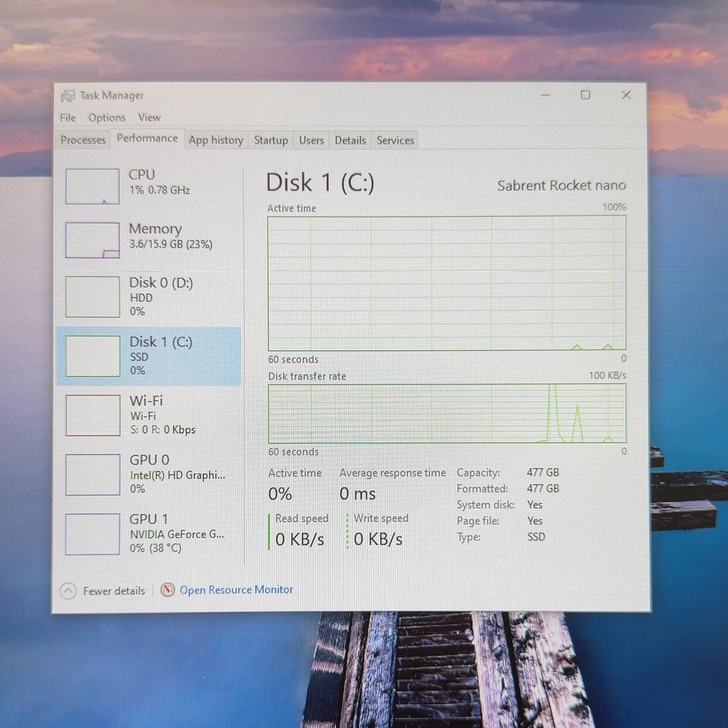Select the Wi-Fi mini graph thumbnail
The width and height of the screenshot is (728, 728).
93,416
